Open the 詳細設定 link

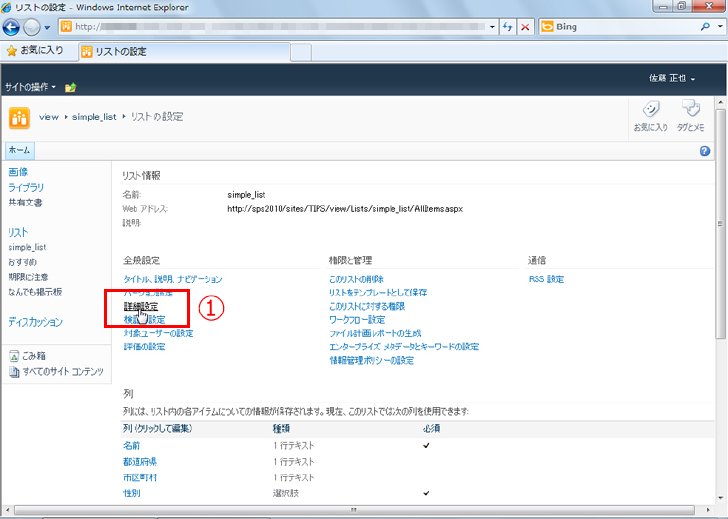click(x=141, y=306)
